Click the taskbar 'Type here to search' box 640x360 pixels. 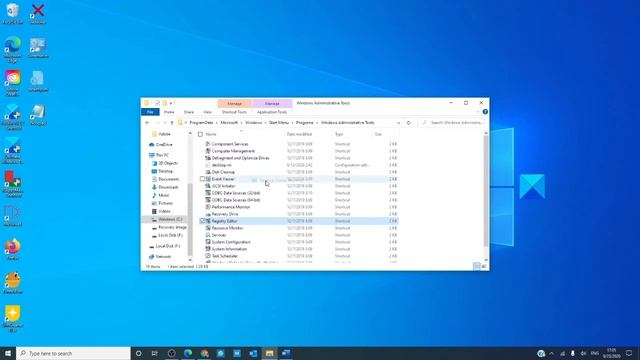coord(73,353)
